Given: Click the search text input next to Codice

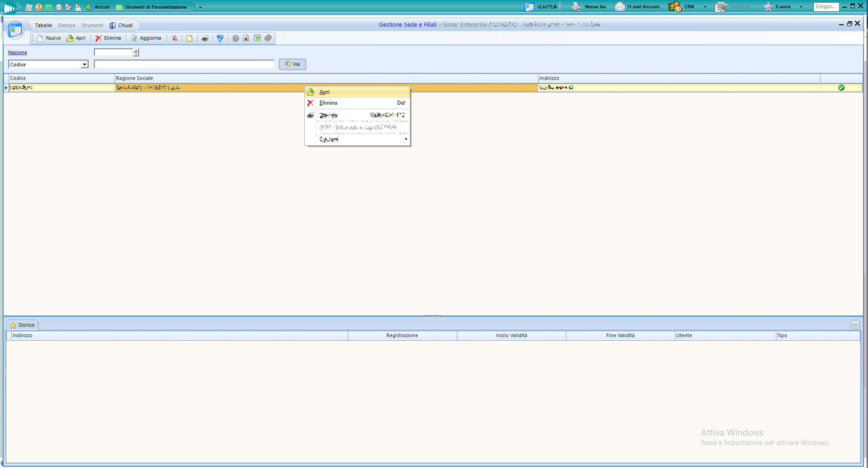Looking at the screenshot, I should pos(184,65).
